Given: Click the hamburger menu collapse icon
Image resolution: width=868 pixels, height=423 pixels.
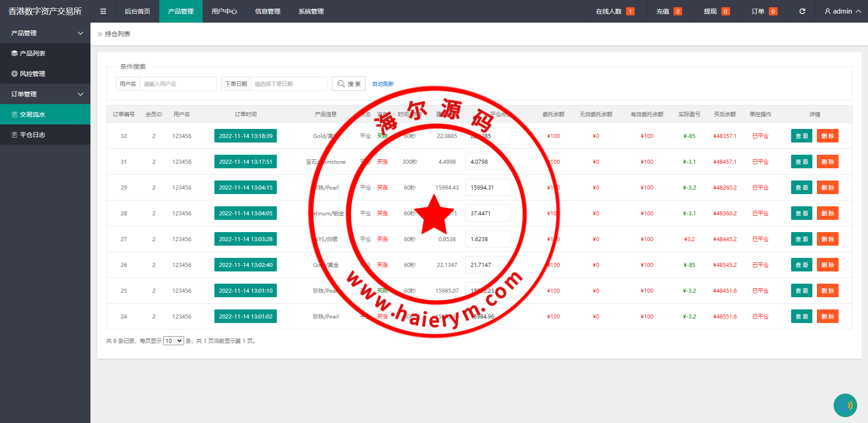Looking at the screenshot, I should pos(103,11).
